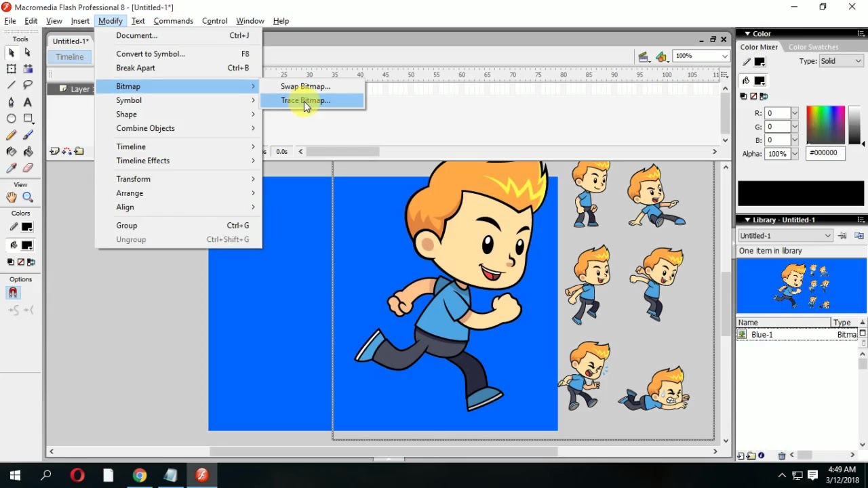Click the stroke color swatch in Tools

(27, 227)
